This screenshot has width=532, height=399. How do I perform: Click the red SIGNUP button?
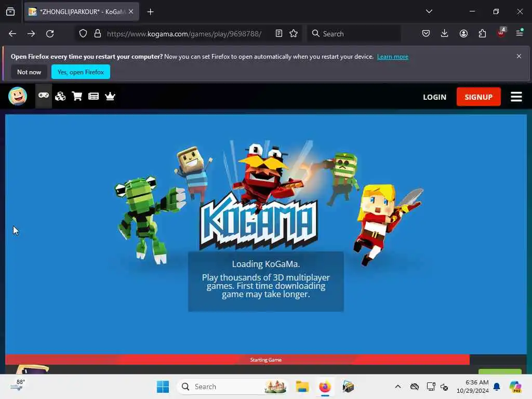pos(478,97)
